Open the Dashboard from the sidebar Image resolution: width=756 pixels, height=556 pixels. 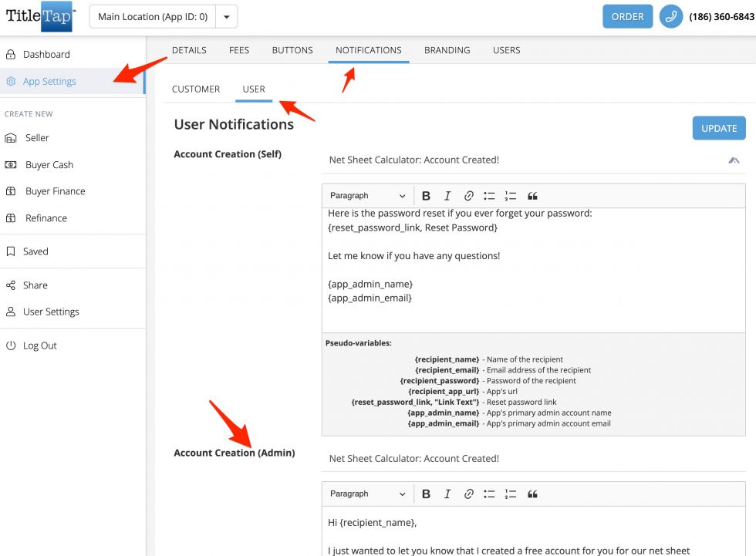click(48, 54)
